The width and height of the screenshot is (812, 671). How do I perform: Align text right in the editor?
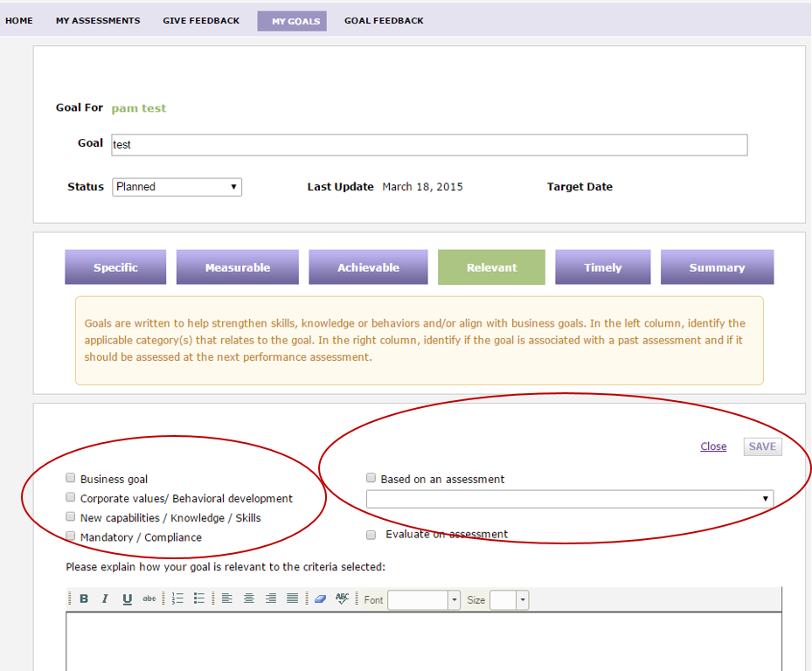(271, 599)
